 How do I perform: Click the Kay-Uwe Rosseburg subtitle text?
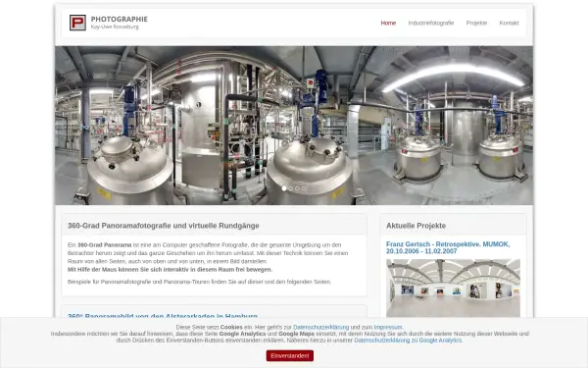coord(115,27)
